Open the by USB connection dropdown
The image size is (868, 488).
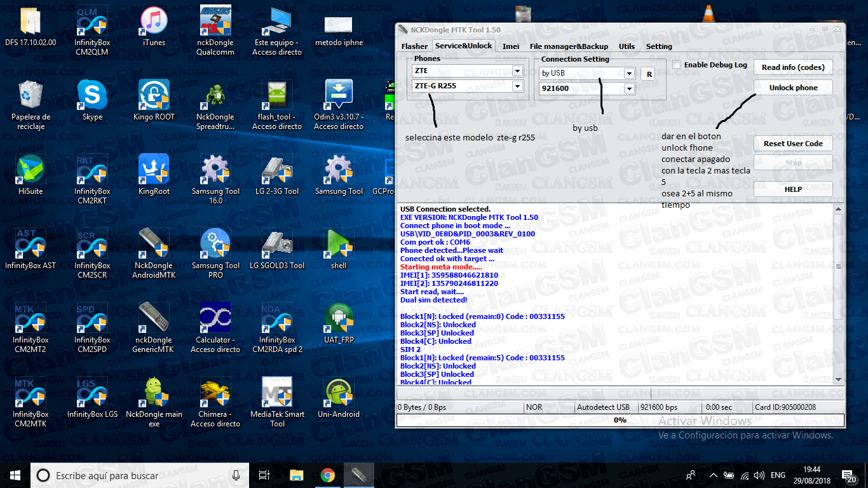[x=629, y=73]
